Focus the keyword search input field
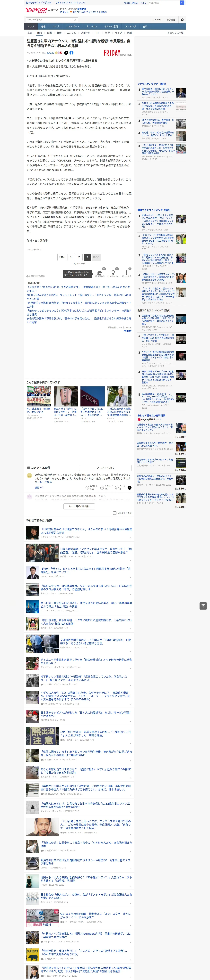The height and width of the screenshot is (980, 210). coord(49,20)
